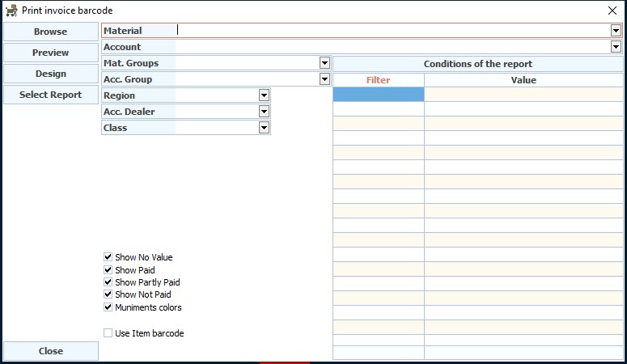Expand the Acc. Dealer dropdown
Screen dimensions: 627x364
pyautogui.click(x=264, y=112)
